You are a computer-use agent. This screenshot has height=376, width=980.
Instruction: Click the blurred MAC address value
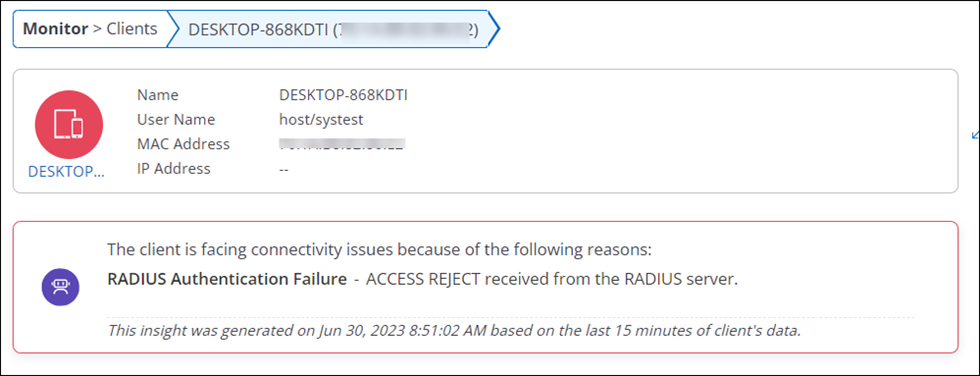click(342, 144)
